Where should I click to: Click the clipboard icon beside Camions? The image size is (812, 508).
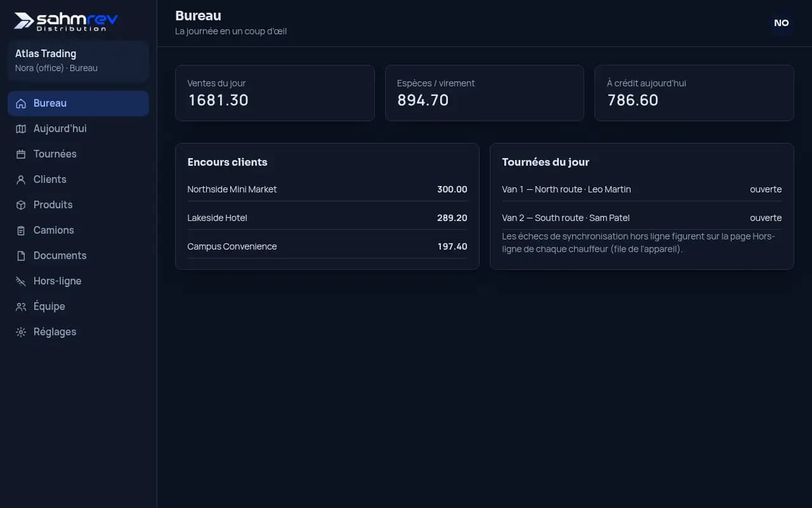pos(21,231)
